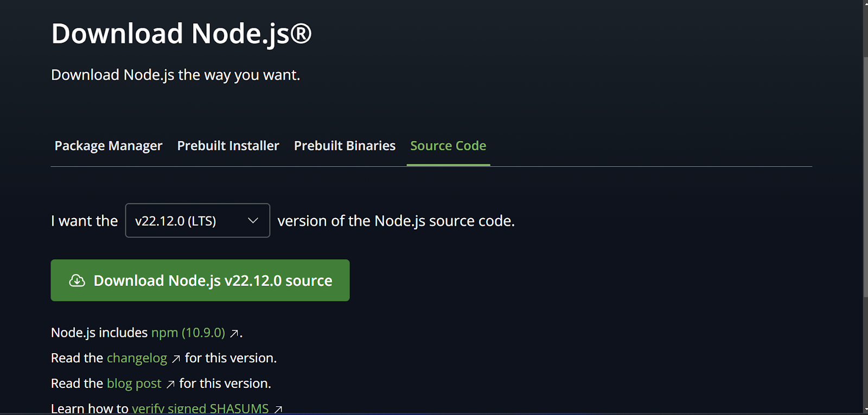
Task: Open the changelog link
Action: coord(137,358)
